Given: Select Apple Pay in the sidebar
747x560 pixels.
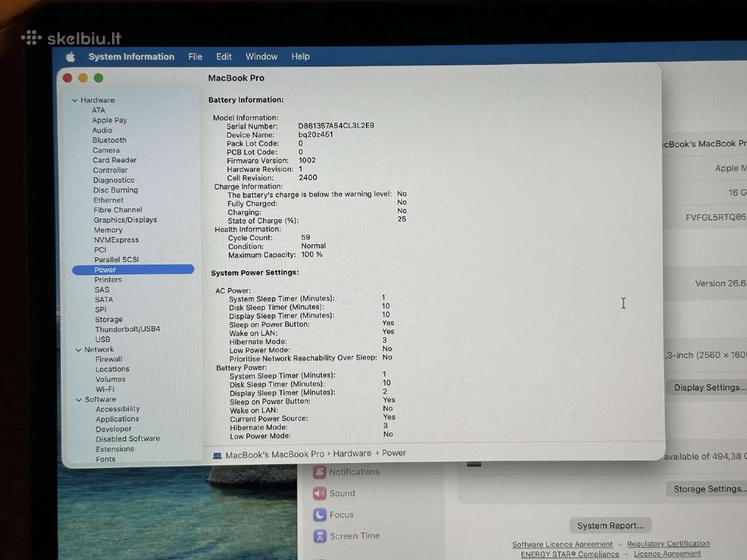Looking at the screenshot, I should (110, 120).
